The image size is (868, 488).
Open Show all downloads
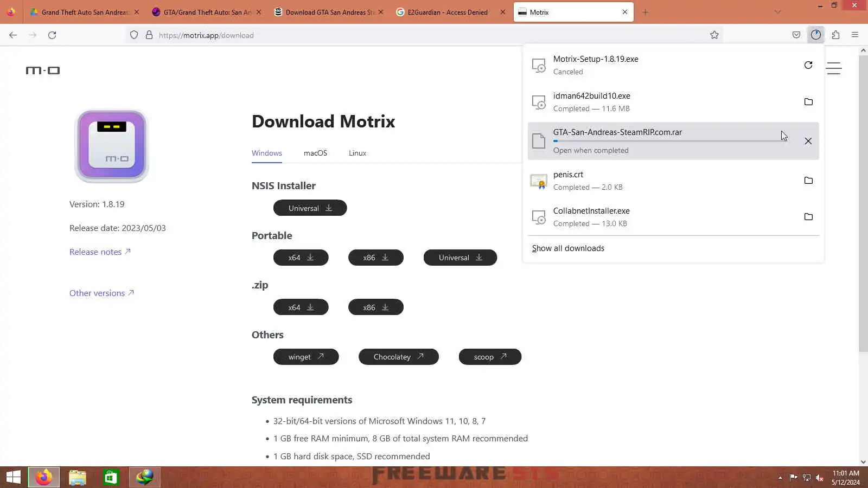[568, 248]
